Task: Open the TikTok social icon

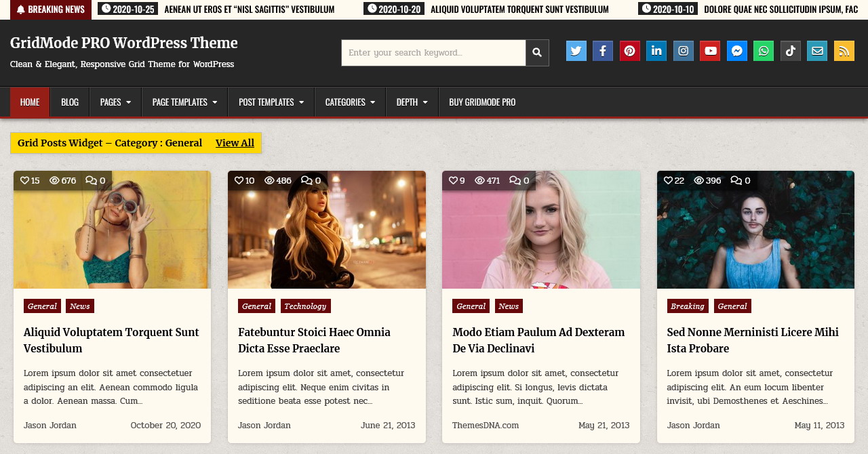Action: pos(791,51)
